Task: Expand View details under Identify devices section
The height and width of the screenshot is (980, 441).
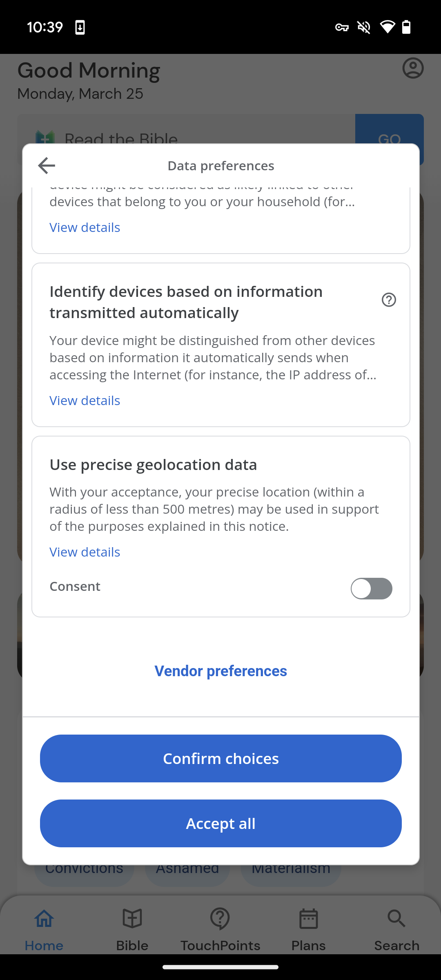Action: pos(85,401)
